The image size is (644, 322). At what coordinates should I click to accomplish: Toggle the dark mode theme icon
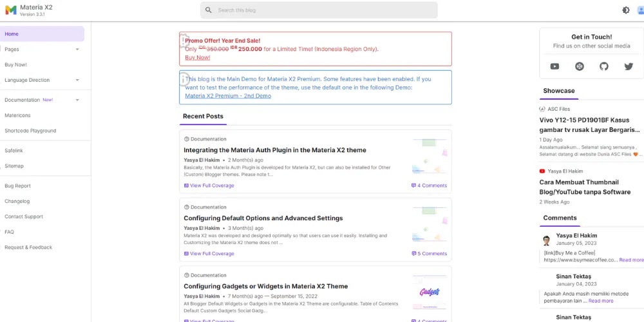[x=626, y=10]
